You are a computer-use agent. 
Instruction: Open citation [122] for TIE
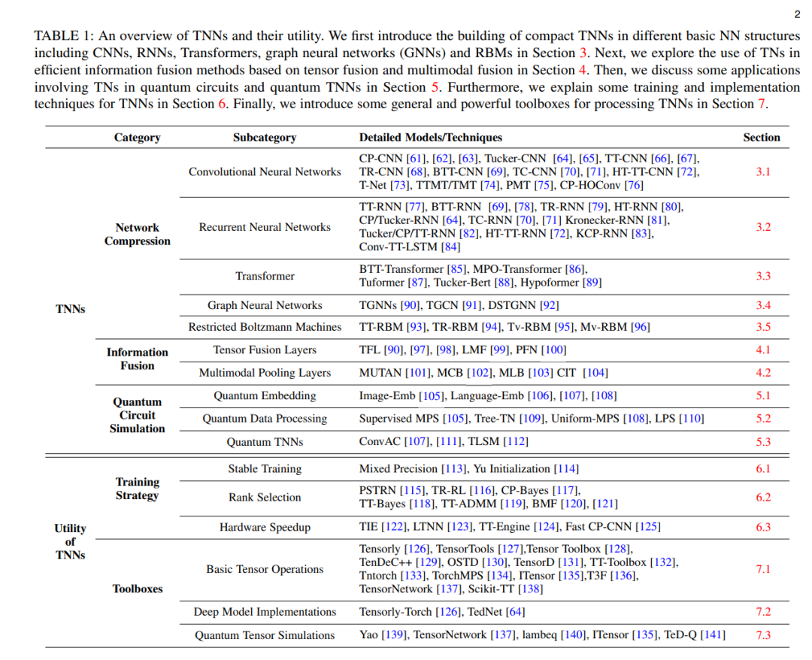point(394,527)
